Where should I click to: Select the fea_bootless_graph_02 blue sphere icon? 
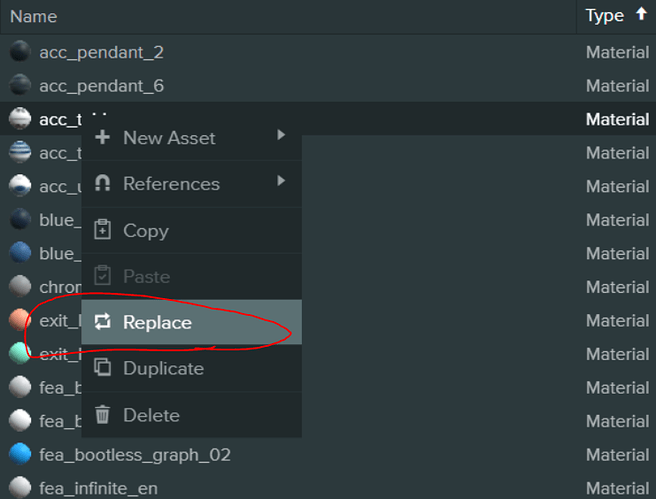tap(19, 455)
